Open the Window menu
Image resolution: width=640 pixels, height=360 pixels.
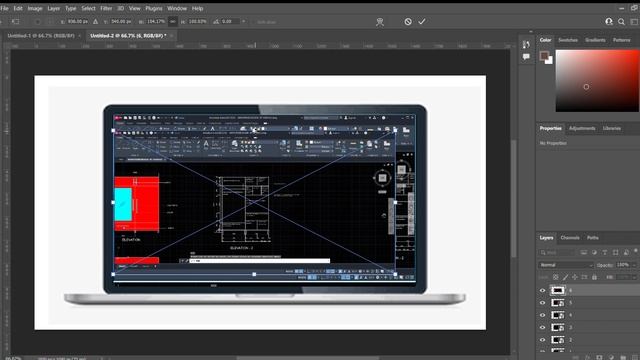point(177,8)
